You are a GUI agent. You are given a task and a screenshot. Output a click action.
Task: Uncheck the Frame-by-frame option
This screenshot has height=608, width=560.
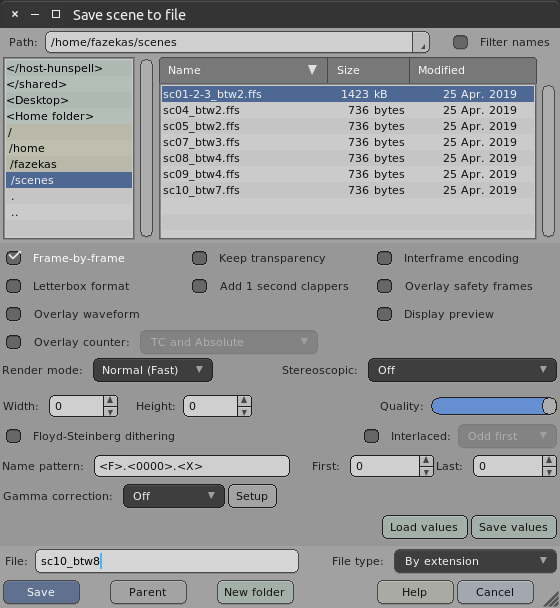14,258
